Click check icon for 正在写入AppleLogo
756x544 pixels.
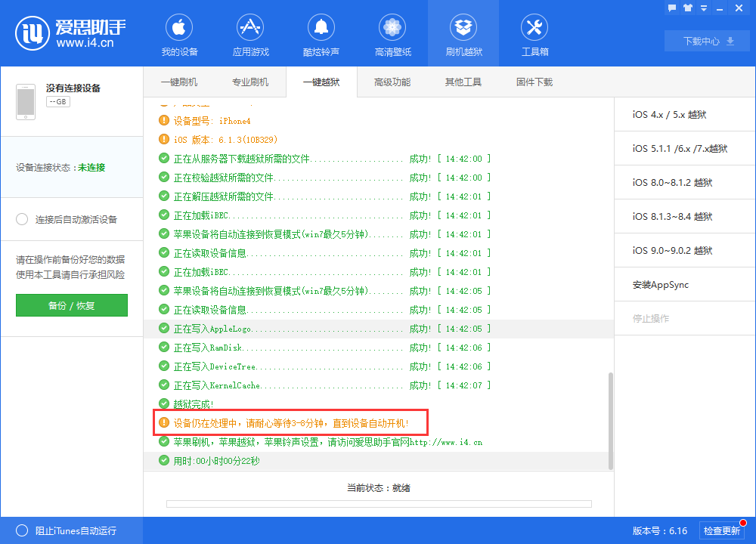pyautogui.click(x=164, y=329)
